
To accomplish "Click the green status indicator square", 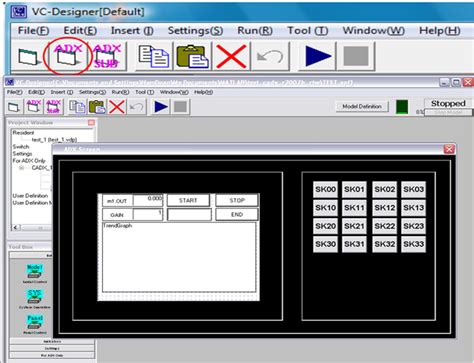I will tap(402, 107).
